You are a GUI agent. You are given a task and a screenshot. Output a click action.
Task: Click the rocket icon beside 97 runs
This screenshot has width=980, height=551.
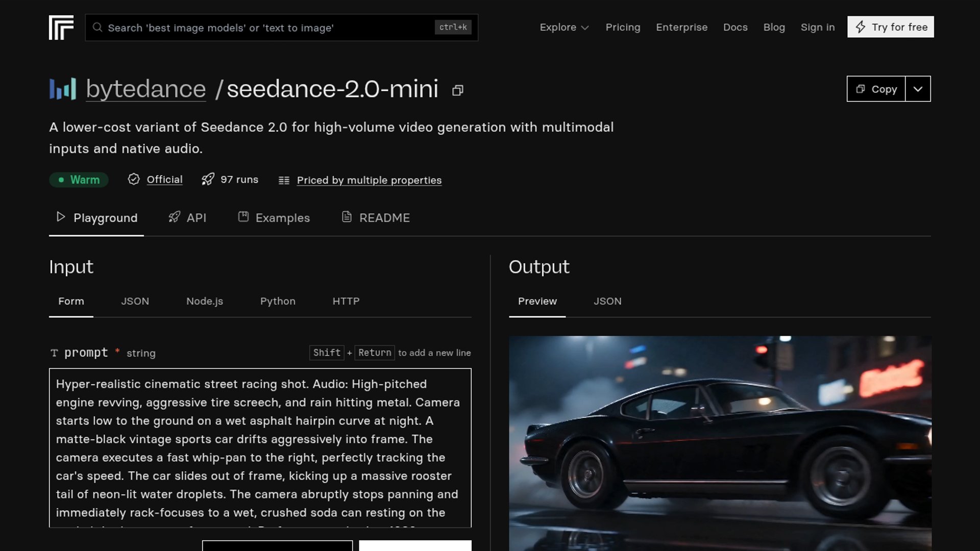point(208,179)
